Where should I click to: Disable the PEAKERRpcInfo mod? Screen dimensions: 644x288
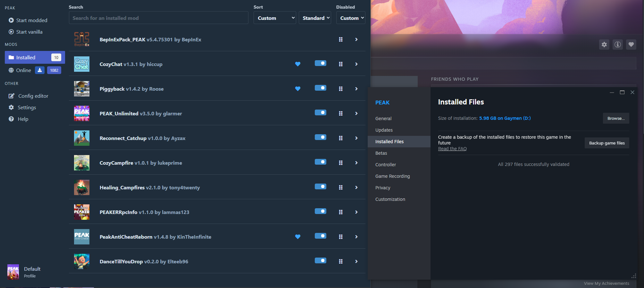click(x=321, y=211)
